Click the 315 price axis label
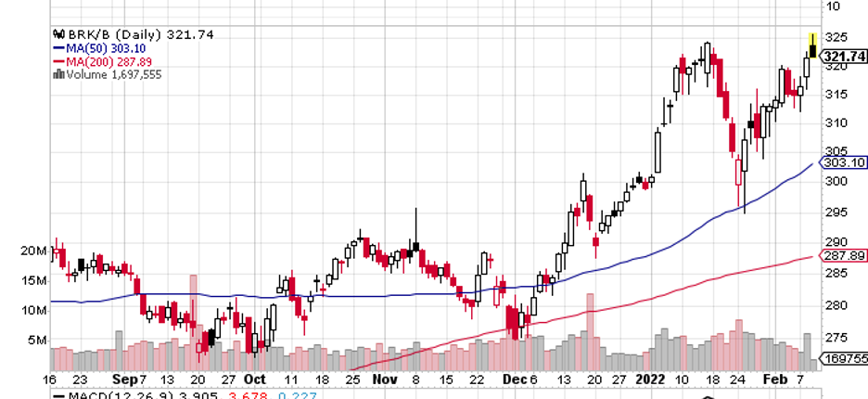The width and height of the screenshot is (868, 399). [x=836, y=95]
